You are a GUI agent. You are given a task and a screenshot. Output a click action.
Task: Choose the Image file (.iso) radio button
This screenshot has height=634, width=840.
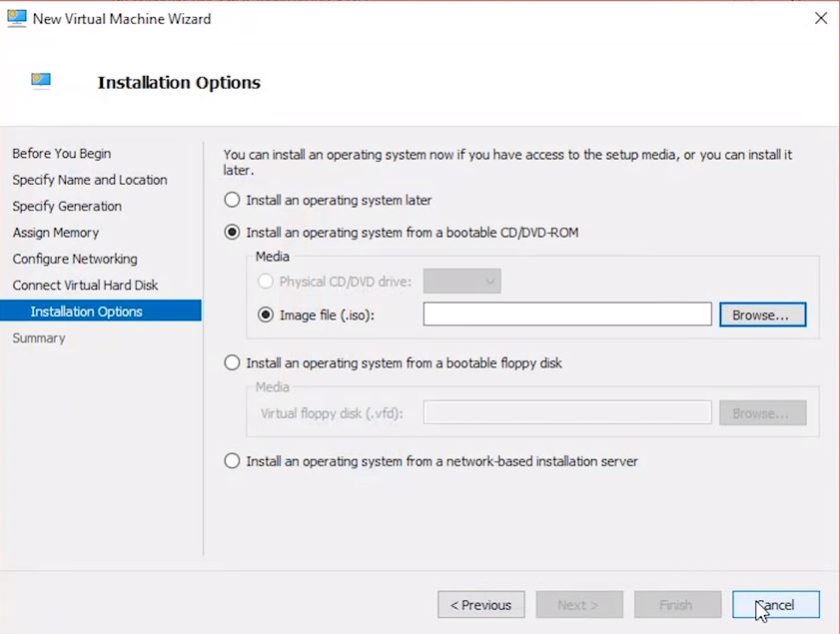click(266, 315)
